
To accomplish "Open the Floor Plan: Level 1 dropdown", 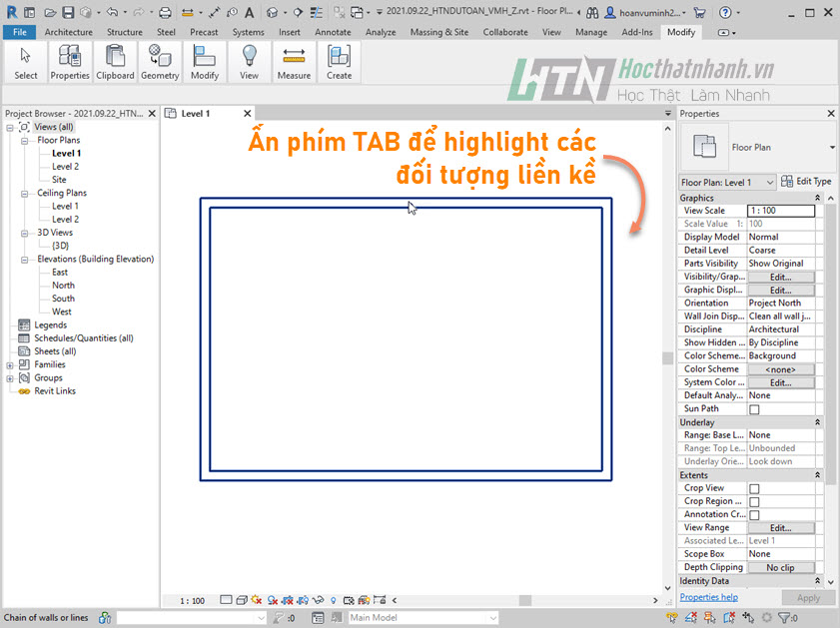I will pyautogui.click(x=727, y=182).
